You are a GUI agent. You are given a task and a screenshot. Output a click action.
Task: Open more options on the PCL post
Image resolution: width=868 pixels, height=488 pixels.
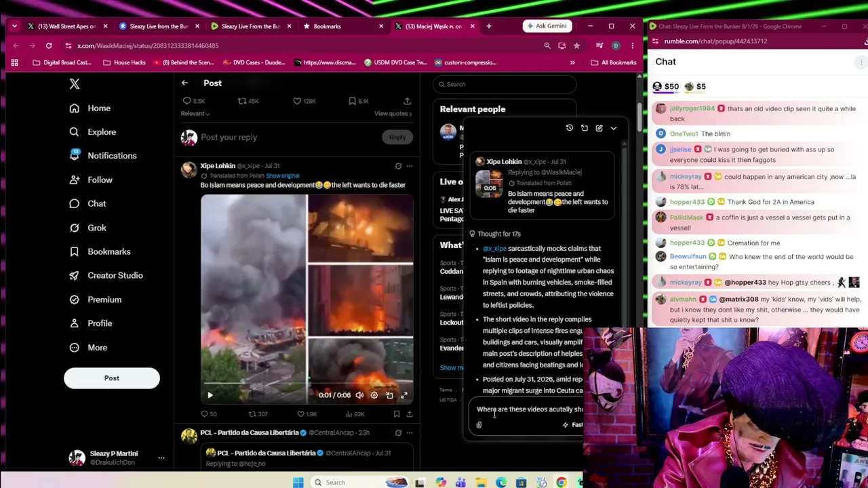[409, 432]
